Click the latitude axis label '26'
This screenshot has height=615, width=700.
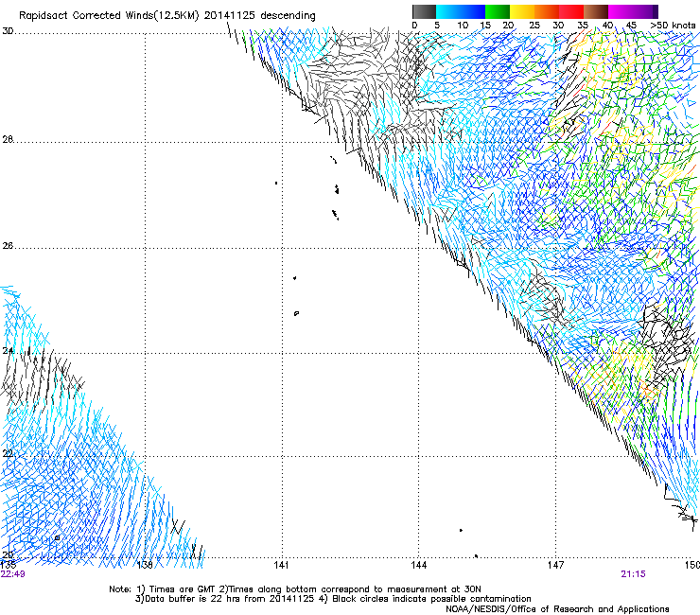coord(8,246)
